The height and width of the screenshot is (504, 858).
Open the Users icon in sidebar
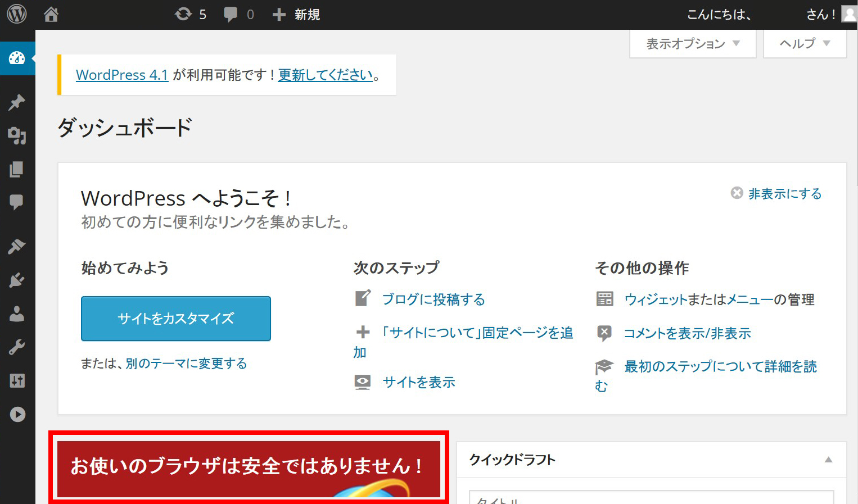[x=17, y=314]
